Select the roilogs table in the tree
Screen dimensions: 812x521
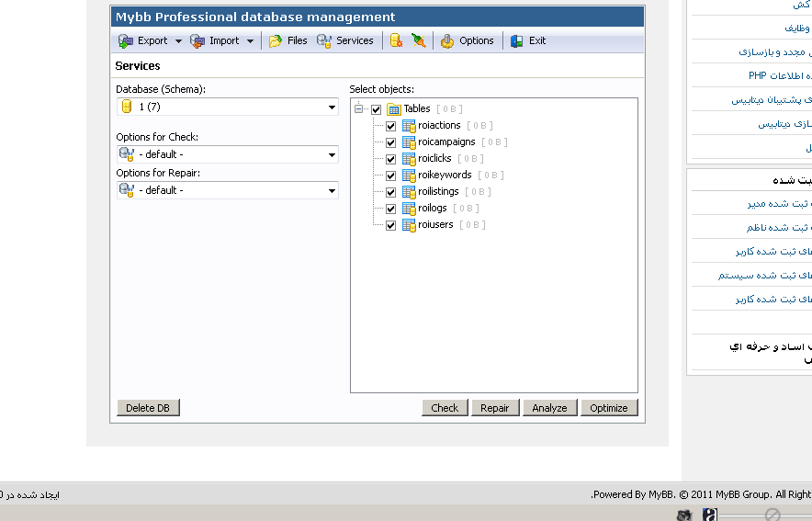(432, 209)
